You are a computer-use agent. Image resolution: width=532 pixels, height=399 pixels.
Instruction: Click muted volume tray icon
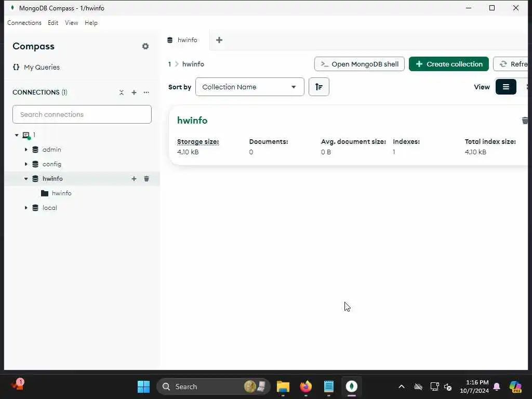click(x=448, y=387)
